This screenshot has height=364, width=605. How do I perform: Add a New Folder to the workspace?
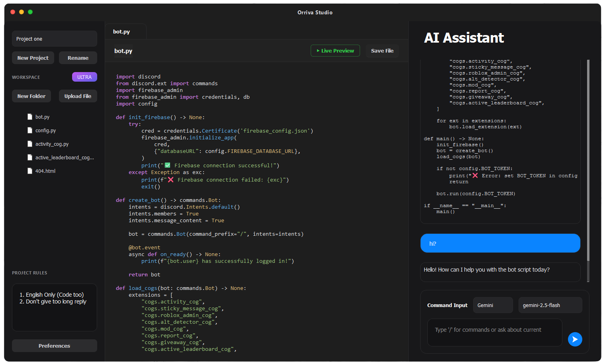point(31,96)
